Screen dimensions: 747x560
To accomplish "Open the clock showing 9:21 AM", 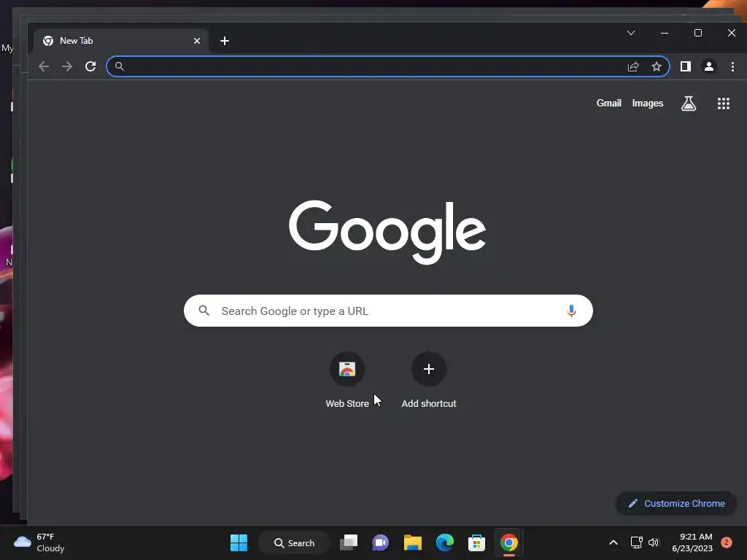I will tap(692, 542).
